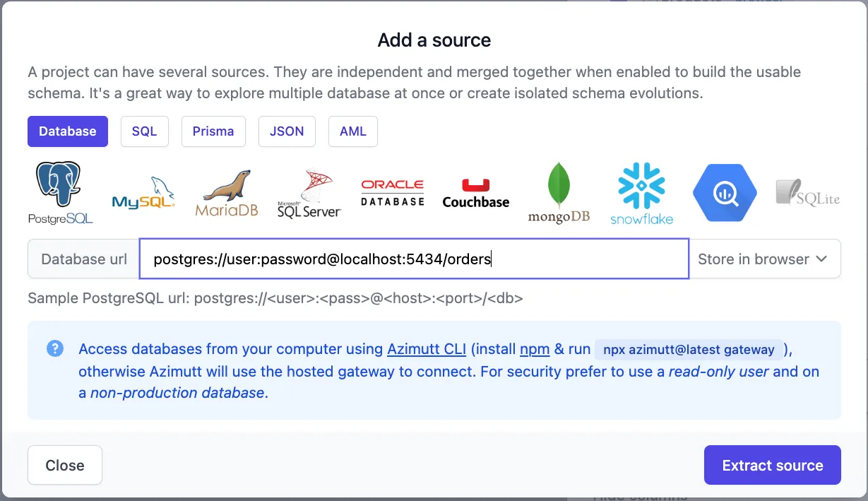Pick the SQLite database icon
The image size is (868, 501).
pyautogui.click(x=807, y=192)
